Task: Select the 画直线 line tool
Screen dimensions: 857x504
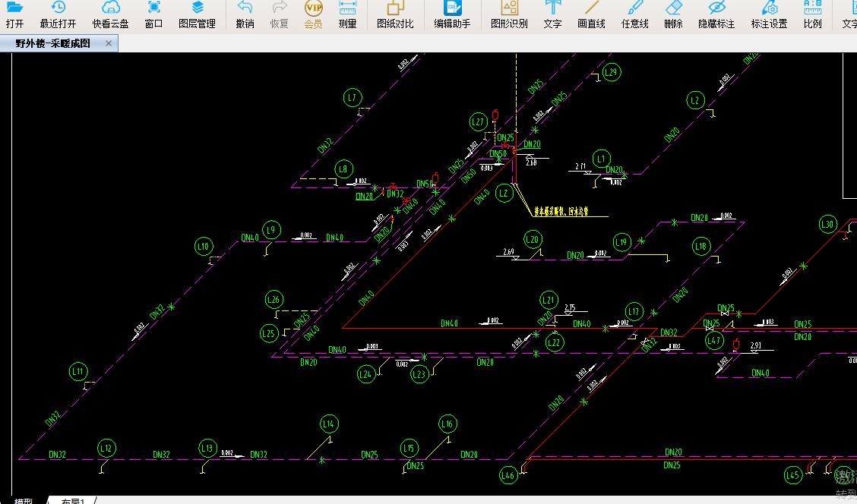Action: click(591, 15)
